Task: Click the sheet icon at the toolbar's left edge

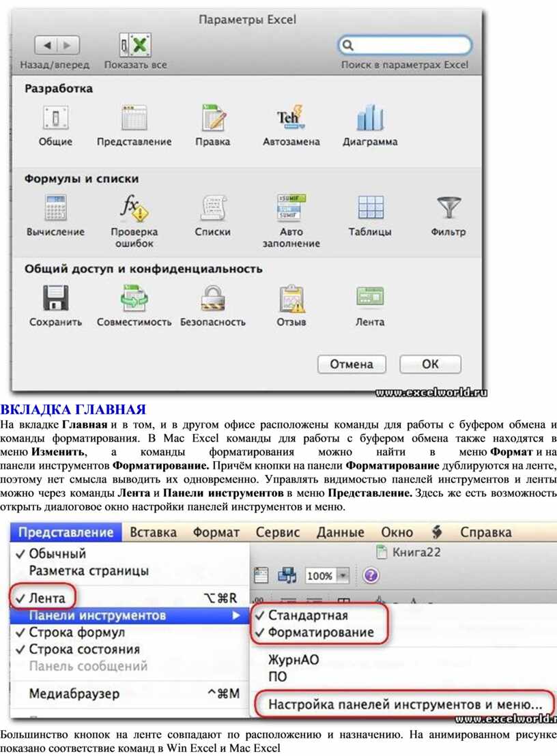Action: (x=261, y=576)
